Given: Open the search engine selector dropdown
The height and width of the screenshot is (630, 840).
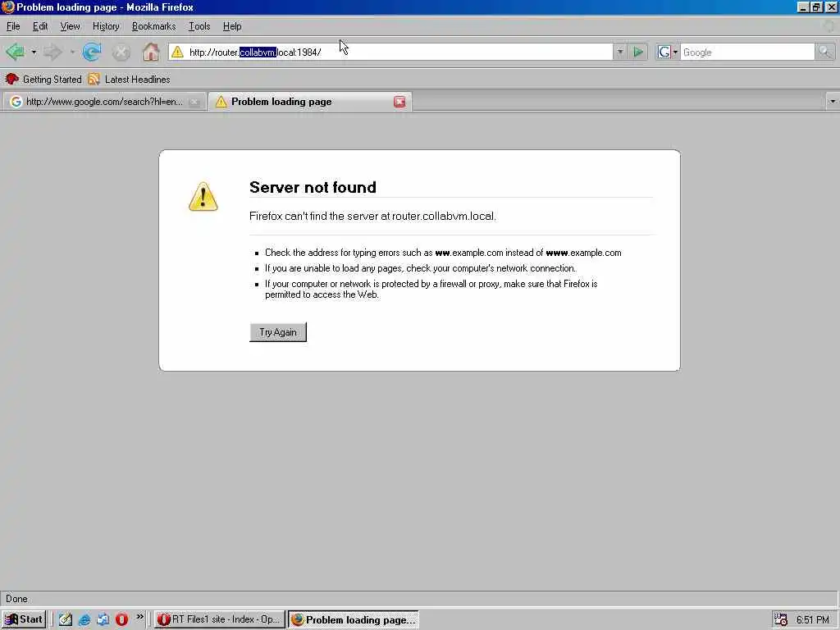Looking at the screenshot, I should 668,52.
